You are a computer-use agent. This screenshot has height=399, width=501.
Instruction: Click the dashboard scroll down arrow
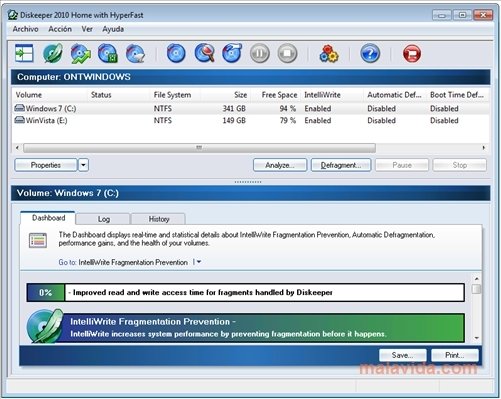click(x=477, y=338)
